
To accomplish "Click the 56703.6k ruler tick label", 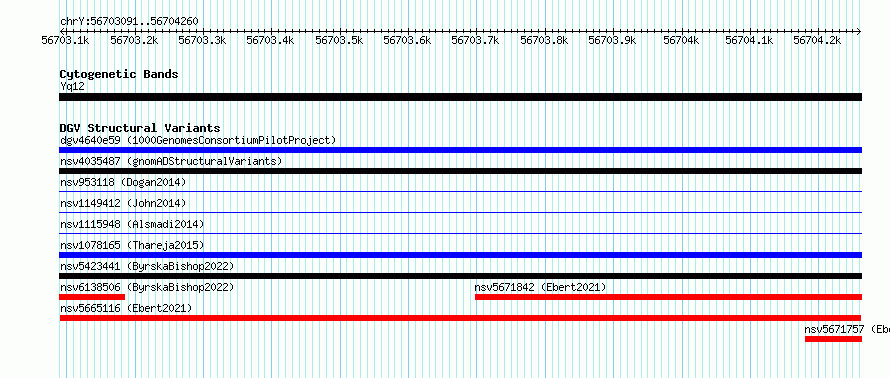I will click(x=408, y=40).
